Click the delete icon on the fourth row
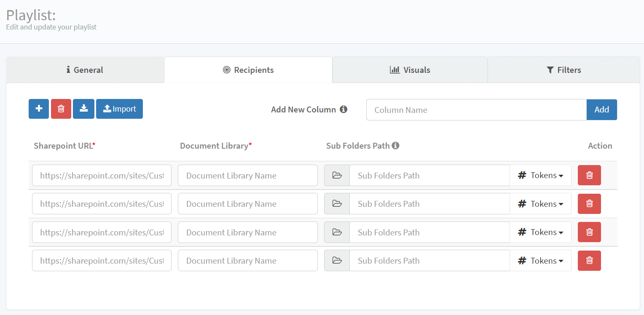The width and height of the screenshot is (644, 315). [x=589, y=260]
